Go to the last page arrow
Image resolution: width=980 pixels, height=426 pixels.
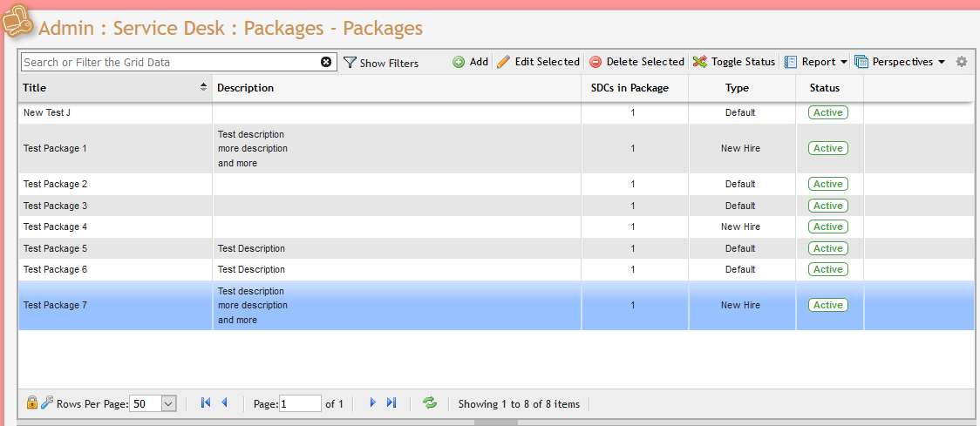pyautogui.click(x=391, y=402)
